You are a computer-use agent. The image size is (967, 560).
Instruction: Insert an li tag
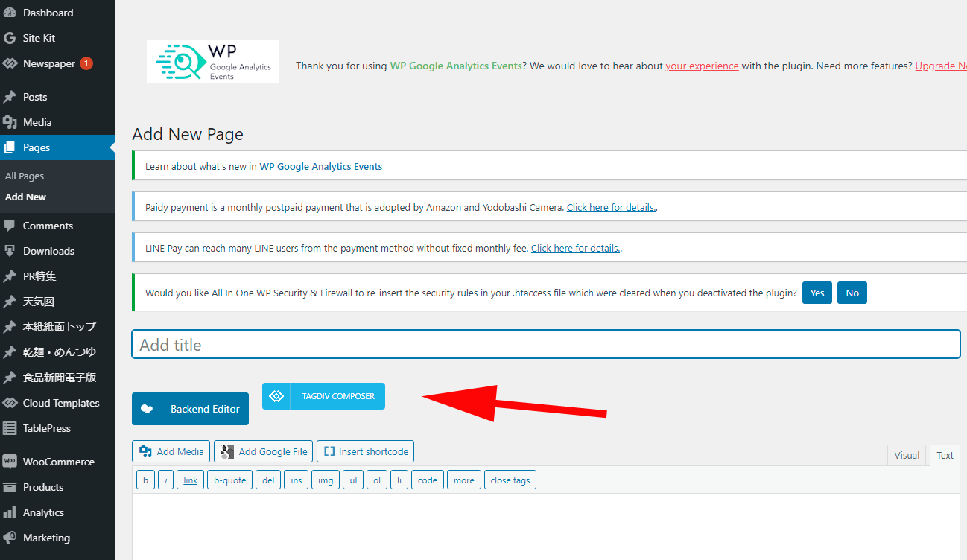399,480
